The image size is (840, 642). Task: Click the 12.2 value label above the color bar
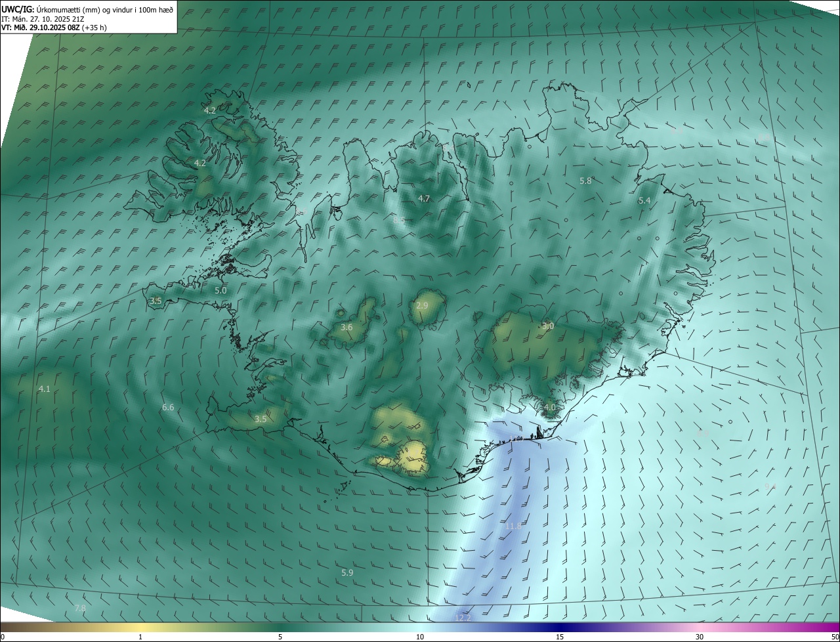pos(463,618)
